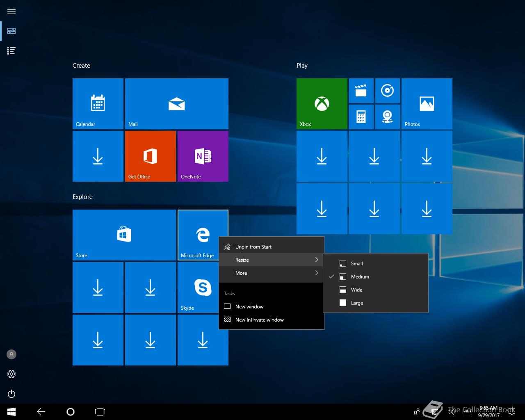Launch the Get Office tile
Viewport: 525px width, 420px height.
click(151, 156)
